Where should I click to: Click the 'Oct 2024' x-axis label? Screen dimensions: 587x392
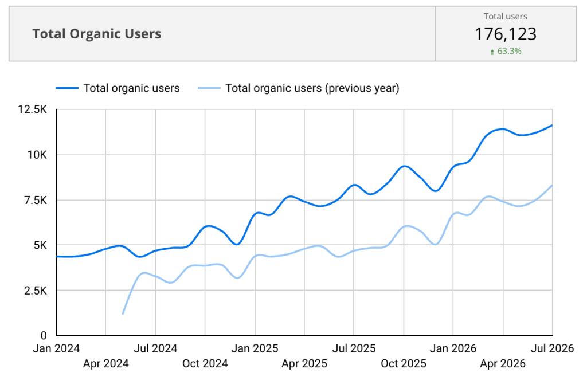click(205, 363)
